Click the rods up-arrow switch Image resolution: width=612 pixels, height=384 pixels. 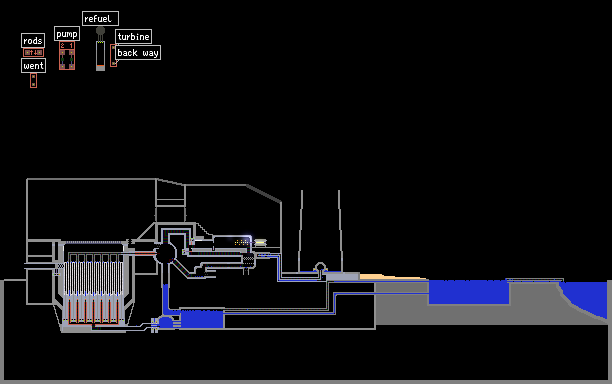click(x=28, y=52)
